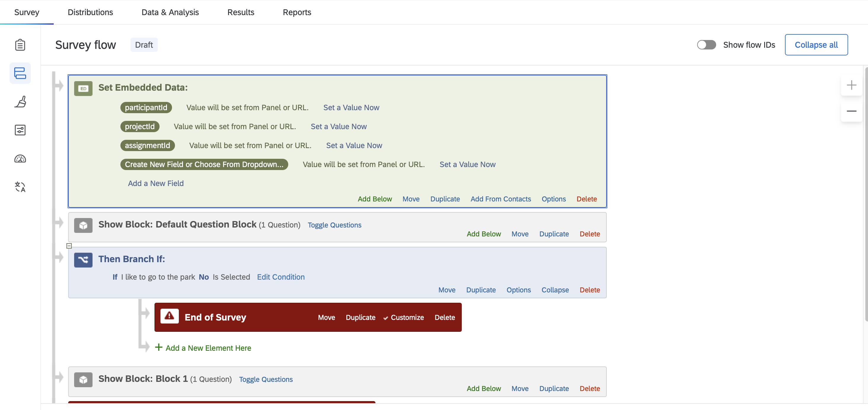The height and width of the screenshot is (410, 868).
Task: Select the projectId field pill
Action: pos(139,126)
